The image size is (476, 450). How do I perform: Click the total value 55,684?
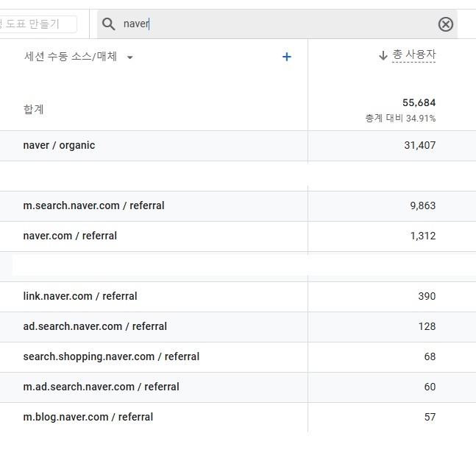(x=419, y=102)
